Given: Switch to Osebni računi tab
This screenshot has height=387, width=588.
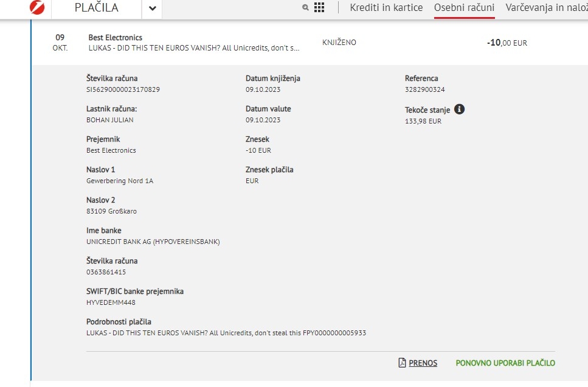Looking at the screenshot, I should [464, 7].
